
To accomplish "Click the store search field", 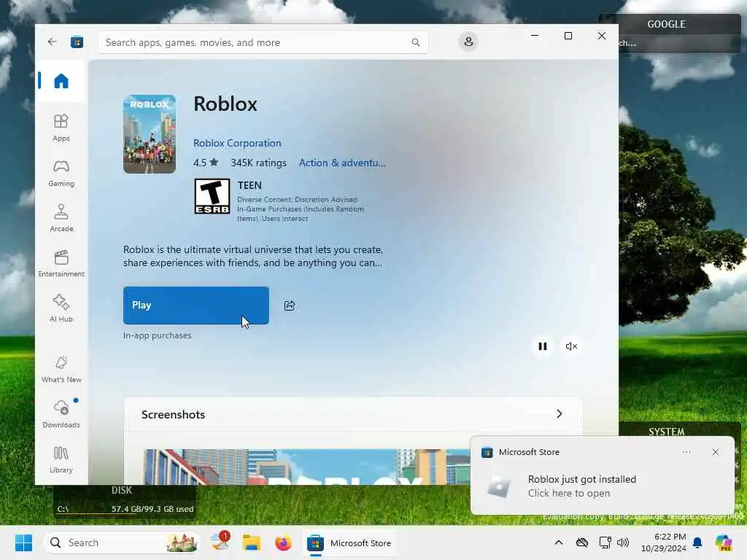I will coord(263,42).
